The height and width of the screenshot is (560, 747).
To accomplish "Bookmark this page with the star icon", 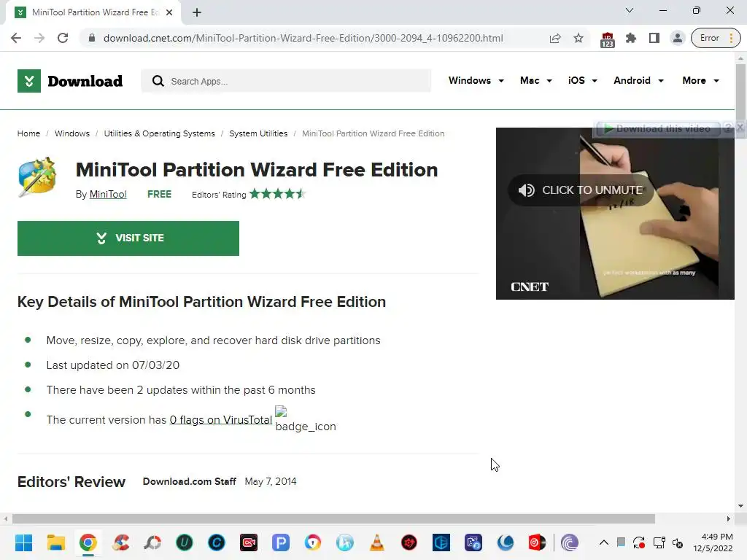I will click(578, 38).
